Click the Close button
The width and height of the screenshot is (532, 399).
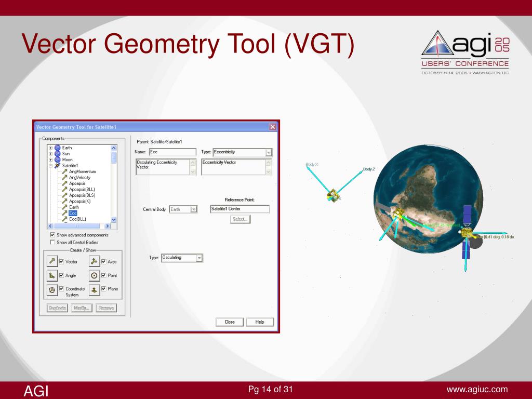(230, 322)
